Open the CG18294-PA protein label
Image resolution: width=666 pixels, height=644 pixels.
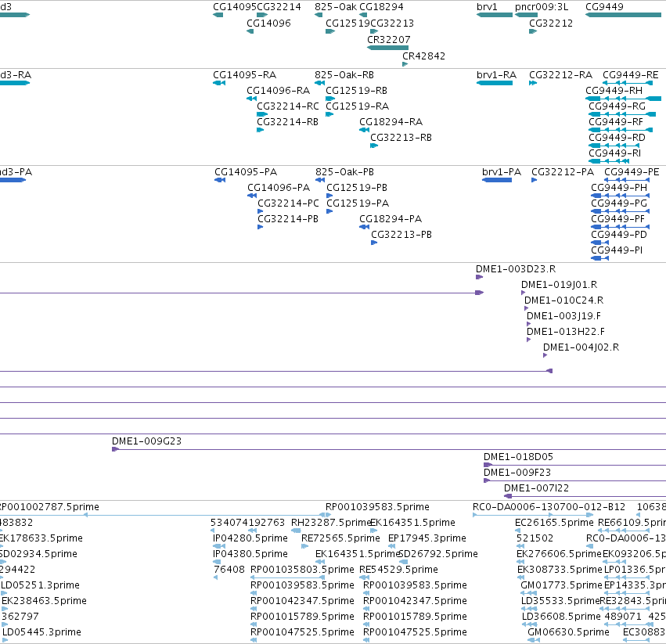(391, 219)
